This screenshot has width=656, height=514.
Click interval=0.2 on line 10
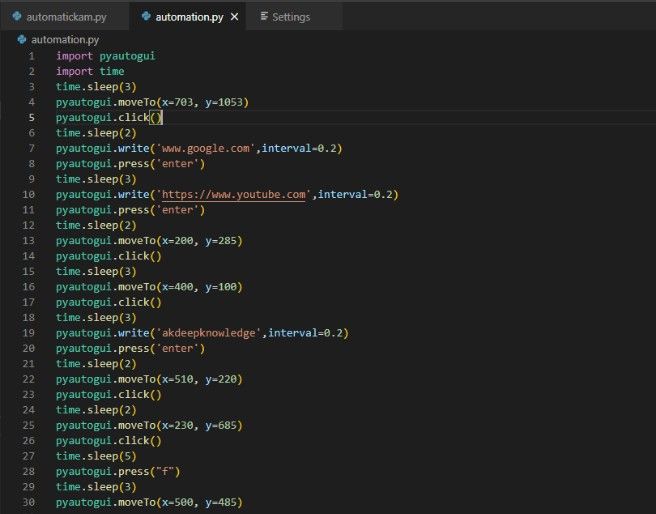click(x=355, y=194)
